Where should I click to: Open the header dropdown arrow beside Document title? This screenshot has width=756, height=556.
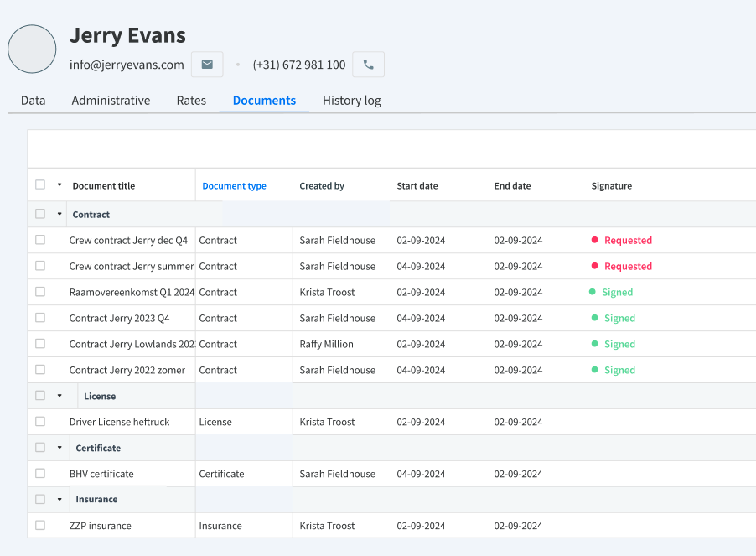click(x=60, y=185)
